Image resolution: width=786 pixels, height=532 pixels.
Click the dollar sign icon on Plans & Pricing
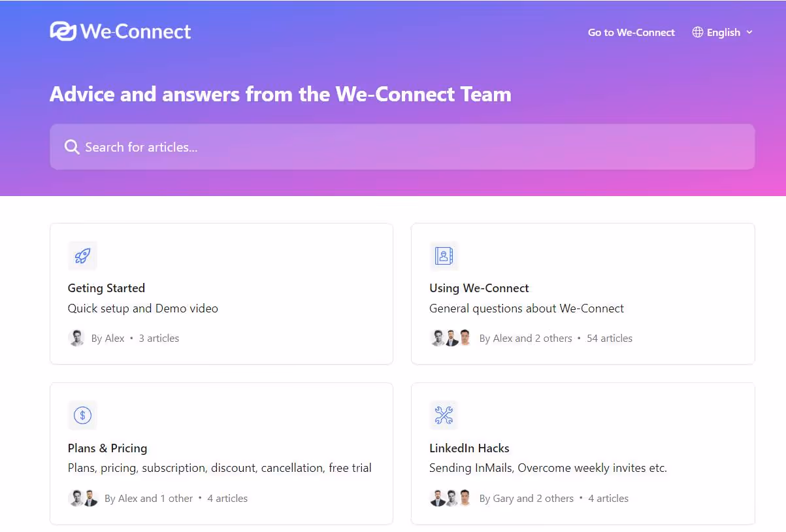click(x=82, y=415)
